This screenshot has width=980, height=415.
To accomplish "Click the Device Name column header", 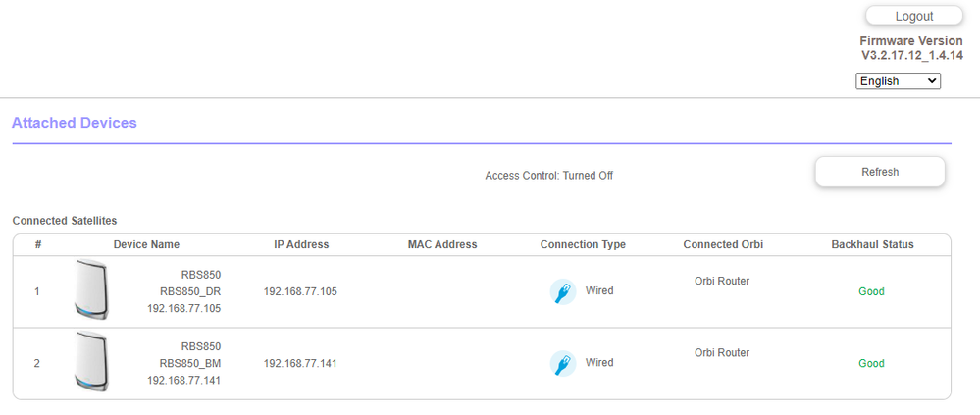I will click(146, 244).
